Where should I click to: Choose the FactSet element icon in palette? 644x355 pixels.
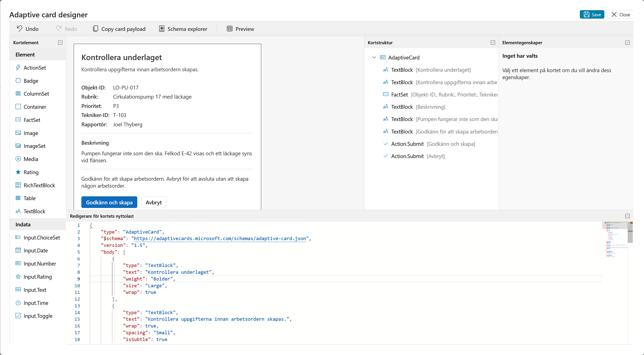pos(18,120)
